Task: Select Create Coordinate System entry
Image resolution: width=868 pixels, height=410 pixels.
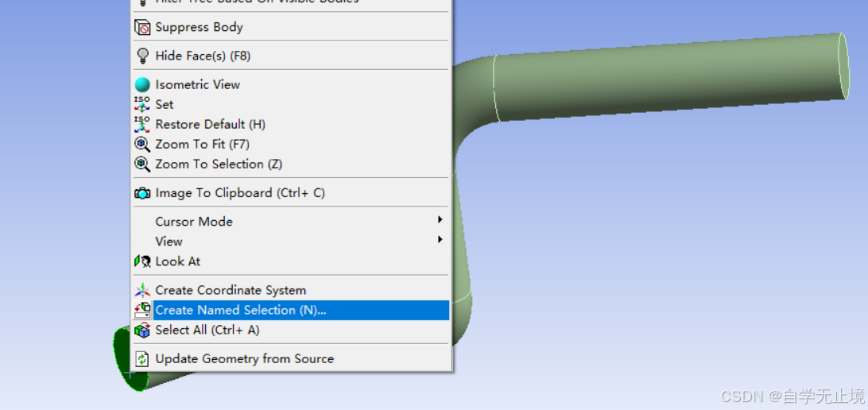Action: 291,290
